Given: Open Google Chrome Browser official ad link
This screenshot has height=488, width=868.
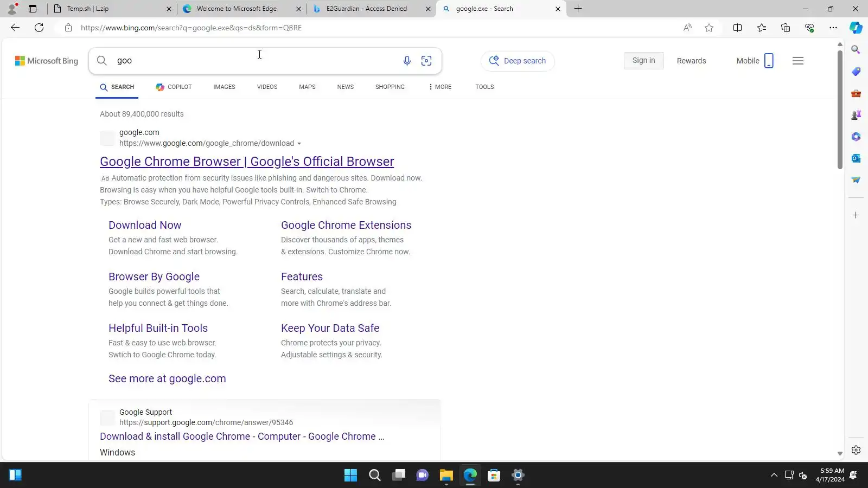Looking at the screenshot, I should click(x=247, y=162).
